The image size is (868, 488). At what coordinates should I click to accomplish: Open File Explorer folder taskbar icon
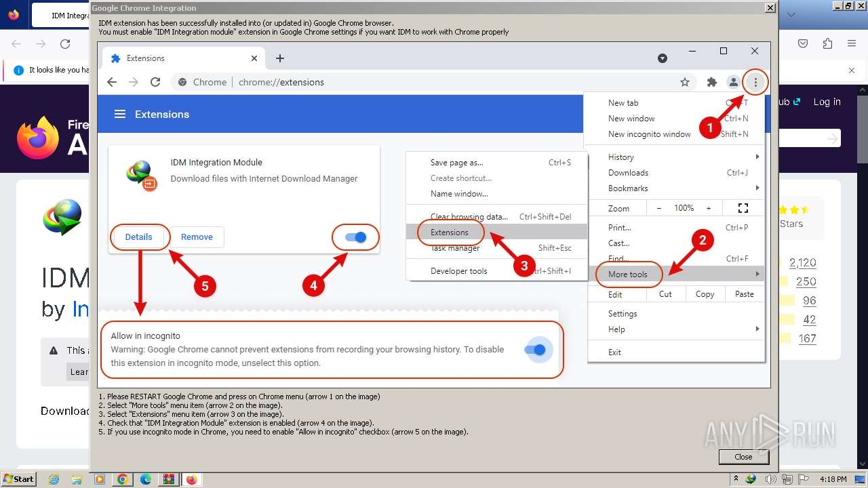point(77,479)
